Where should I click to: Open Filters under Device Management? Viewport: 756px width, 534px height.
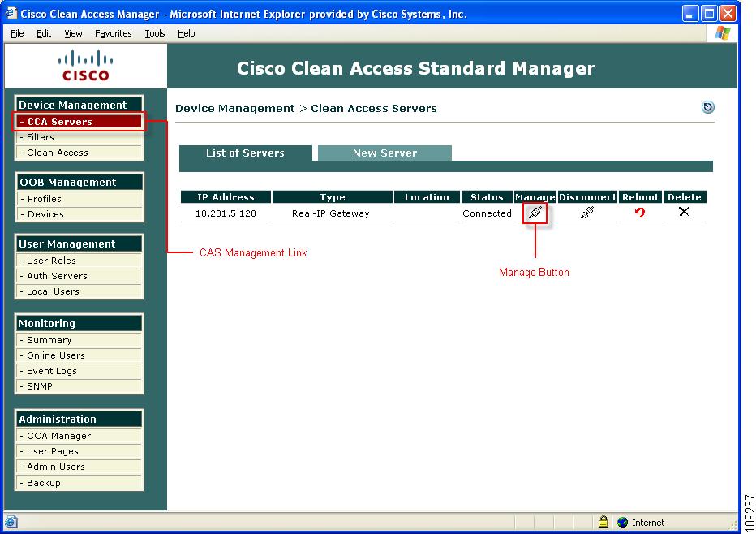pyautogui.click(x=79, y=137)
